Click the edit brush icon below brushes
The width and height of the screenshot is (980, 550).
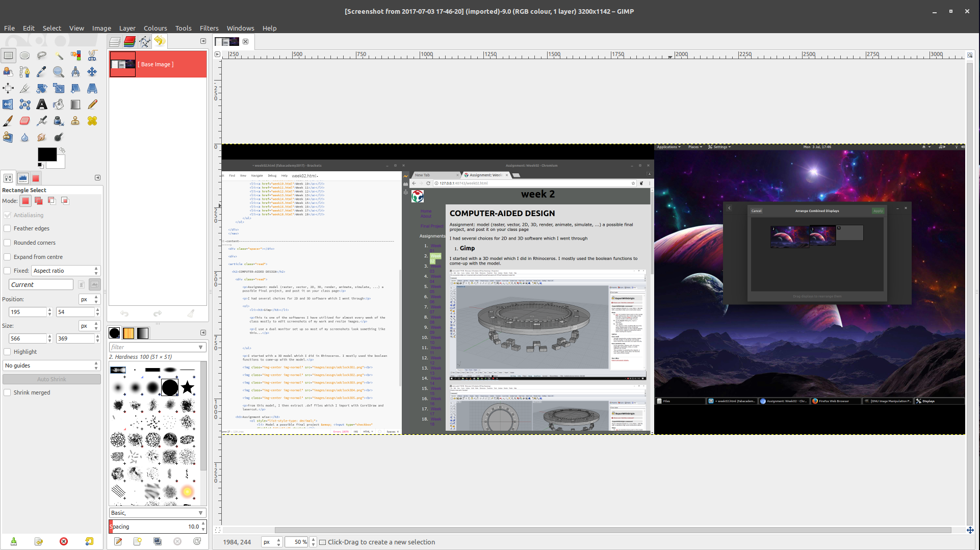tap(118, 541)
